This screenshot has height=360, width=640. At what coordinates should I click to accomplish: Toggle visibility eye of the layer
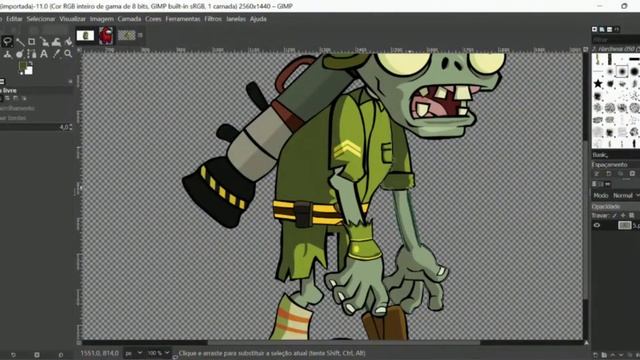point(597,225)
